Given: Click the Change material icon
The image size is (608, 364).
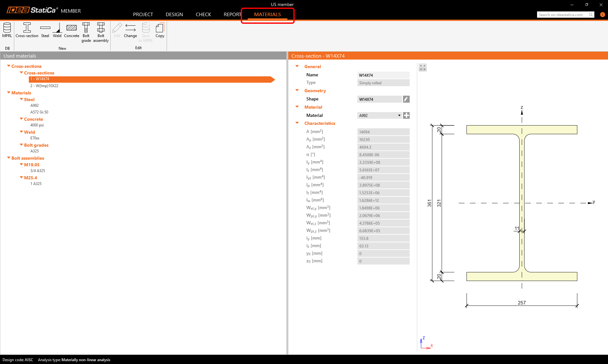Looking at the screenshot, I should [130, 30].
